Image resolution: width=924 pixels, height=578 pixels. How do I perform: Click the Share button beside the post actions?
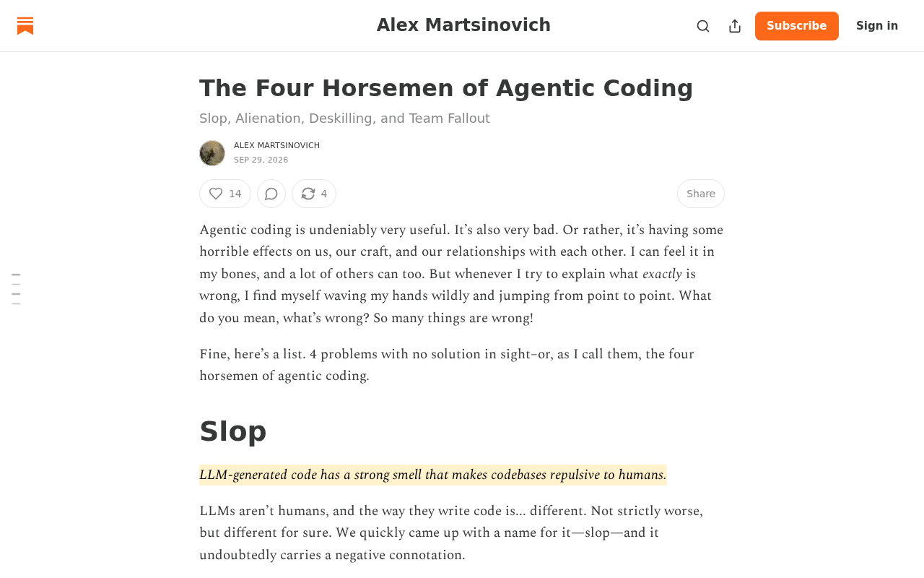[x=701, y=194]
